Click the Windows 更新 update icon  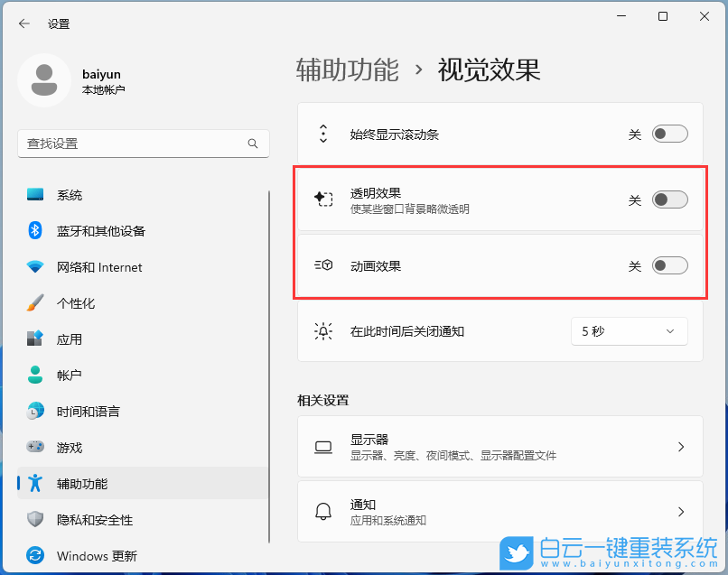(x=34, y=556)
